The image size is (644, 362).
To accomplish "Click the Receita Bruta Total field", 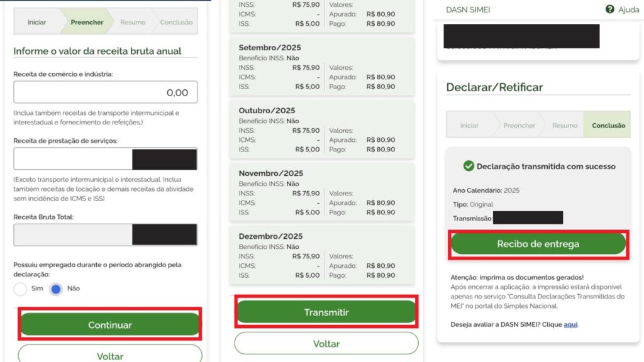I will (73, 234).
